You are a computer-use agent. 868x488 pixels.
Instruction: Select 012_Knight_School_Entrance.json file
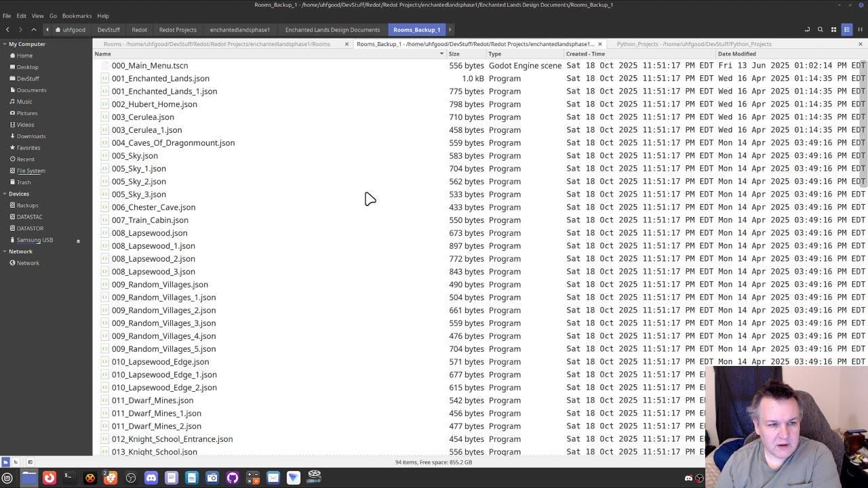click(172, 439)
